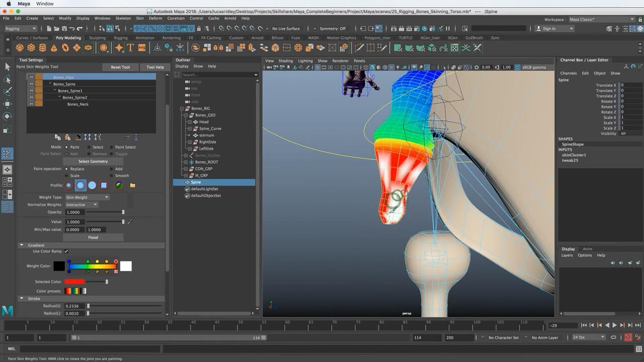Click the SVG shelf icon

pos(141,48)
